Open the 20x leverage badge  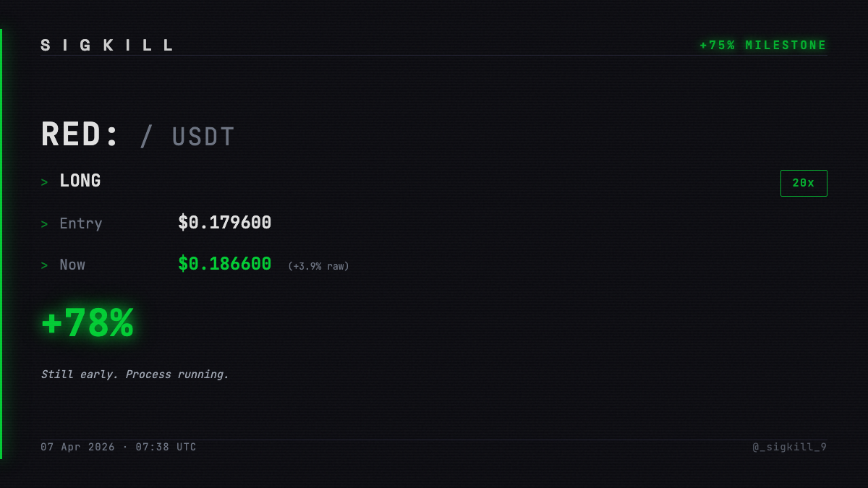tap(804, 183)
